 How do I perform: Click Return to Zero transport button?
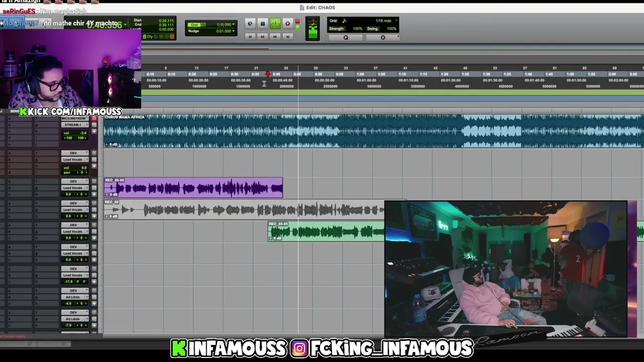click(250, 37)
